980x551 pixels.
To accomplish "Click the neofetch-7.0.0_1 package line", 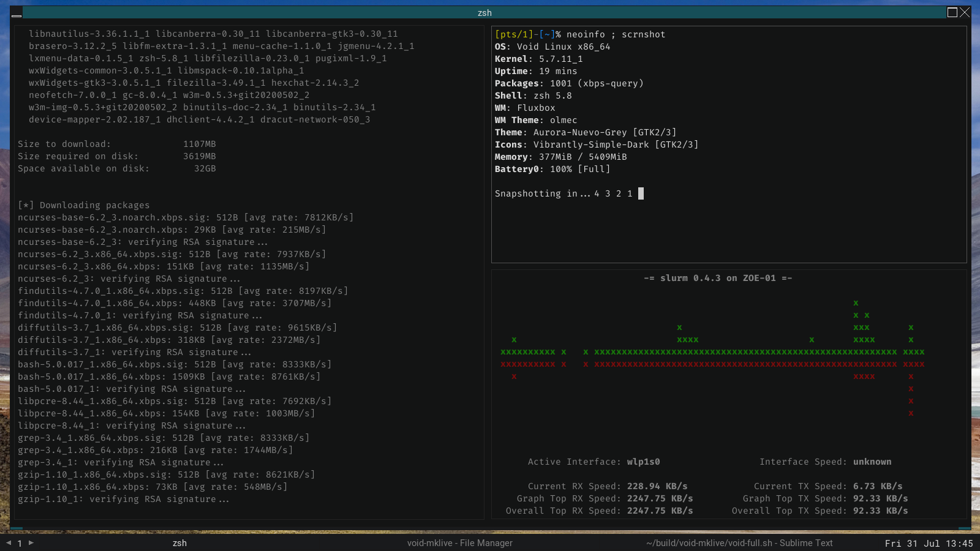I will click(x=169, y=95).
